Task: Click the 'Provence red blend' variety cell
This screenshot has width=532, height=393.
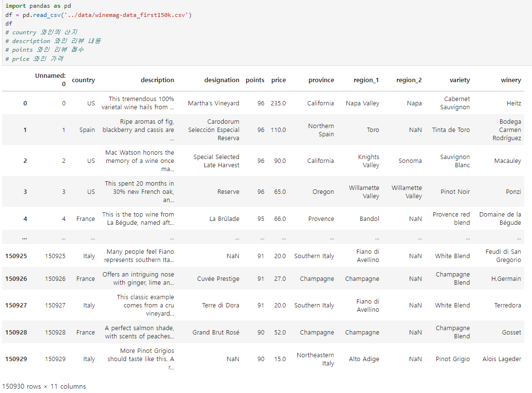Action: [451, 218]
